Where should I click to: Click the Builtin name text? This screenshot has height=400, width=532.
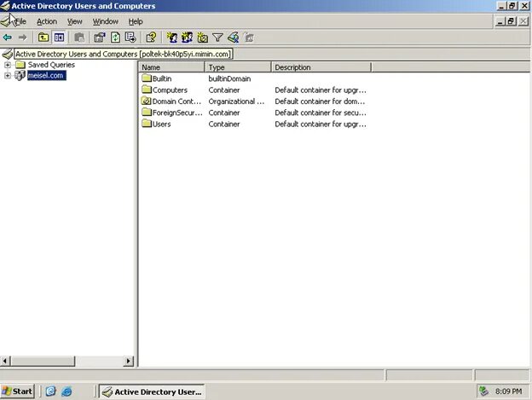pos(162,78)
